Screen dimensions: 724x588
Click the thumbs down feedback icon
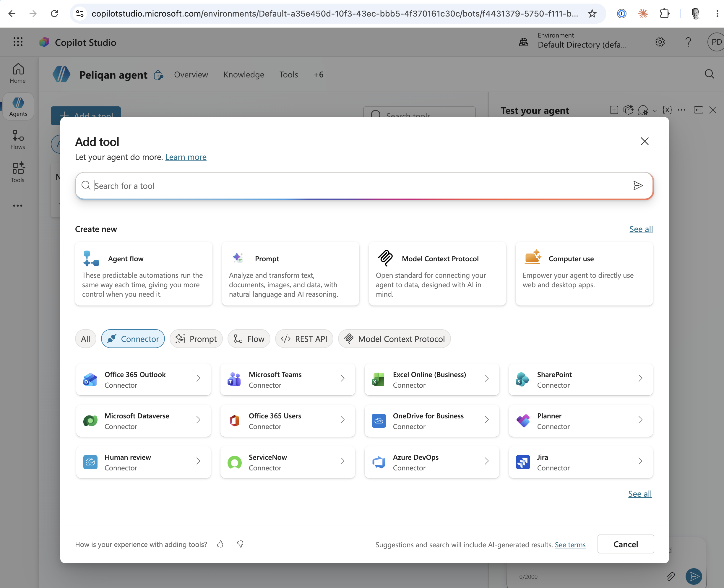pyautogui.click(x=240, y=544)
